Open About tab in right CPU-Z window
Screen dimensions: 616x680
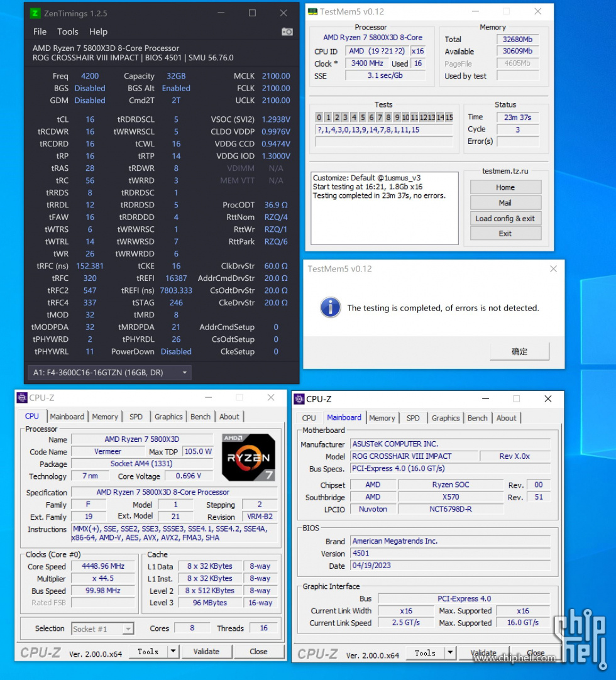[x=506, y=418]
